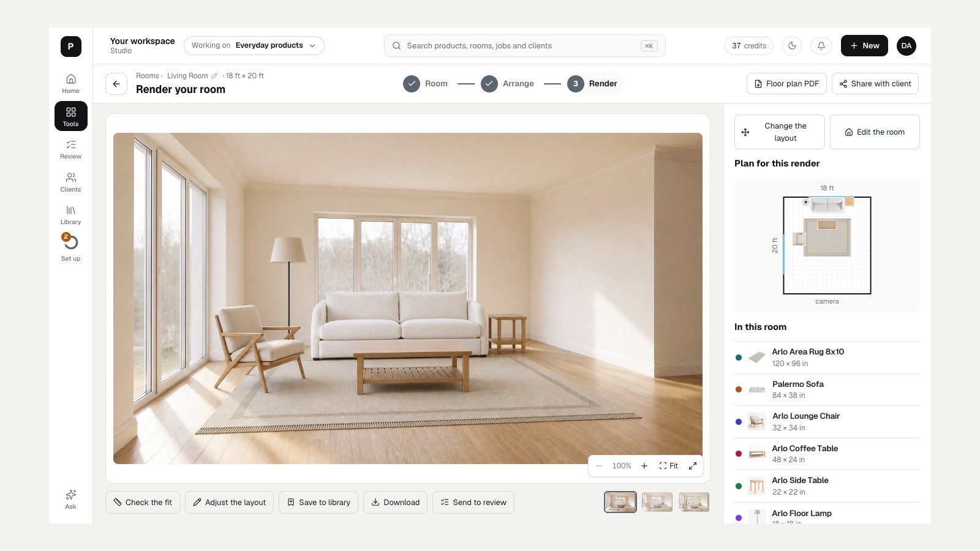Viewport: 980px width, 551px height.
Task: Export Floor plan PDF
Action: click(x=786, y=84)
